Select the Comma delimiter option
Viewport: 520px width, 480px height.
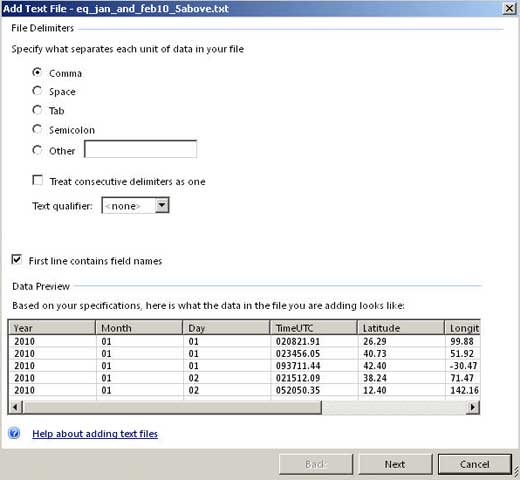click(37, 72)
